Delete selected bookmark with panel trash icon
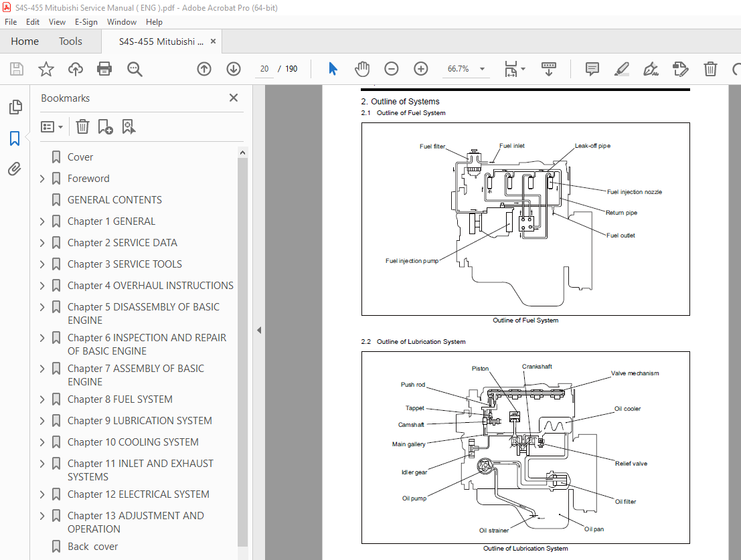The height and width of the screenshot is (560, 741). [x=83, y=126]
